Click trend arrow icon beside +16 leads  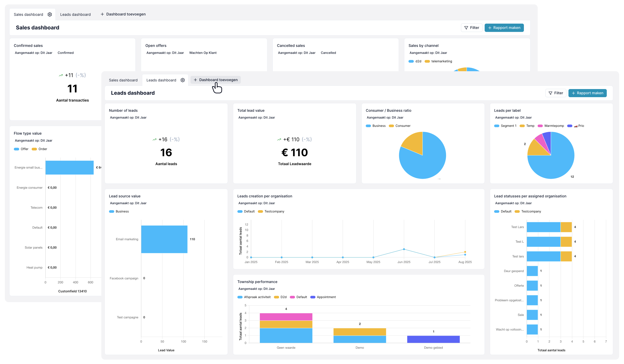(154, 140)
